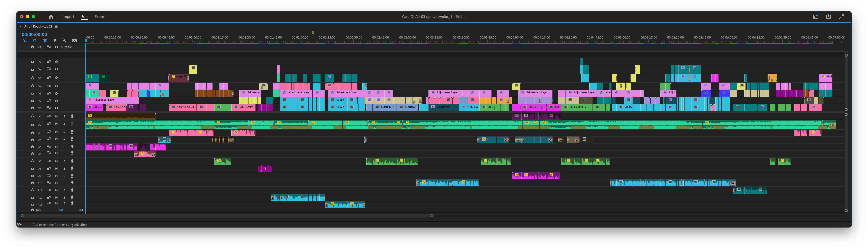Viewport: 868px width, 249px height.
Task: Solo audio track A10
Action: [x=64, y=183]
